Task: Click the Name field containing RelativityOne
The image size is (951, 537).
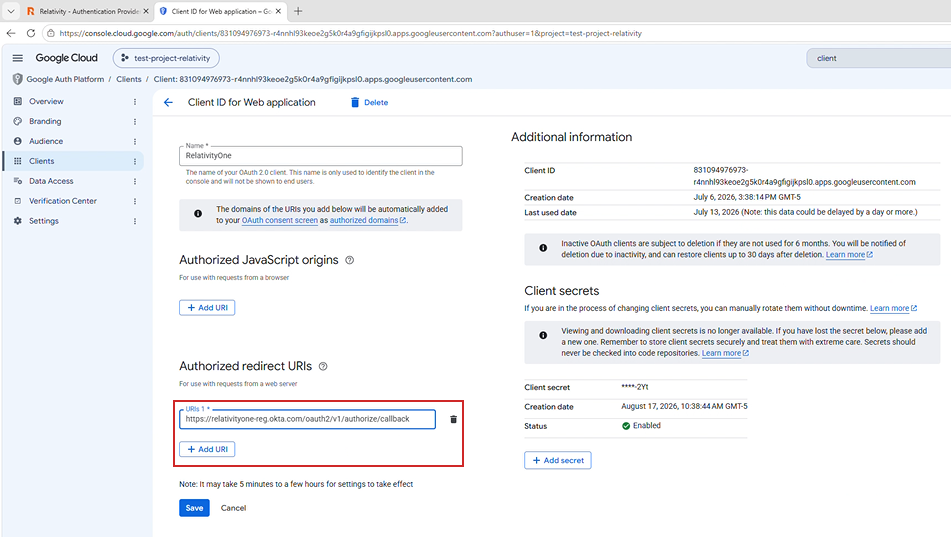Action: click(x=321, y=156)
